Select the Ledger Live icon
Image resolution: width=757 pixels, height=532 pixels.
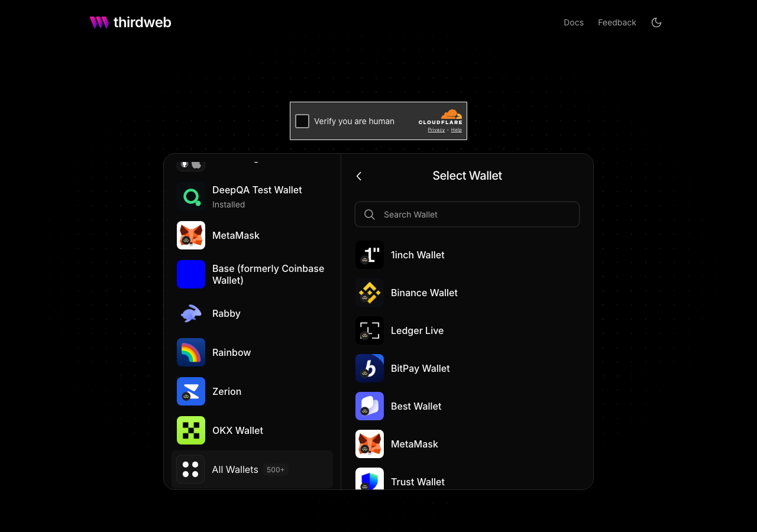coord(370,330)
